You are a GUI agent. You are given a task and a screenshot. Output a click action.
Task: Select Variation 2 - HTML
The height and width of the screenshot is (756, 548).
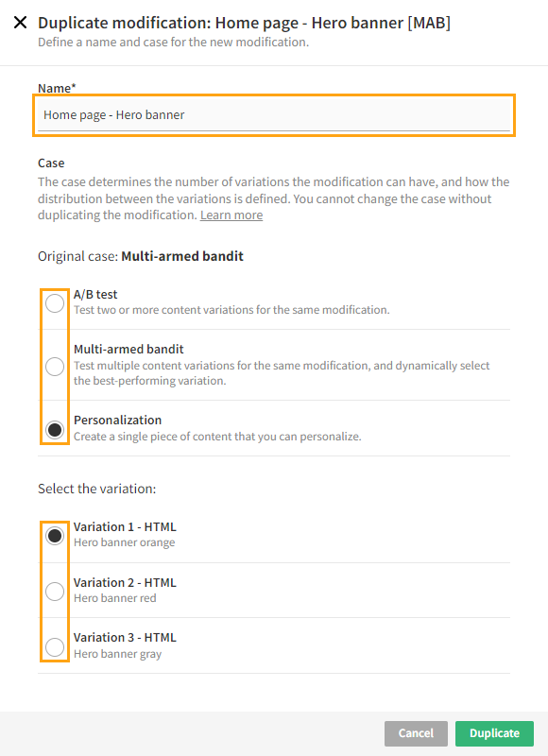coord(54,591)
